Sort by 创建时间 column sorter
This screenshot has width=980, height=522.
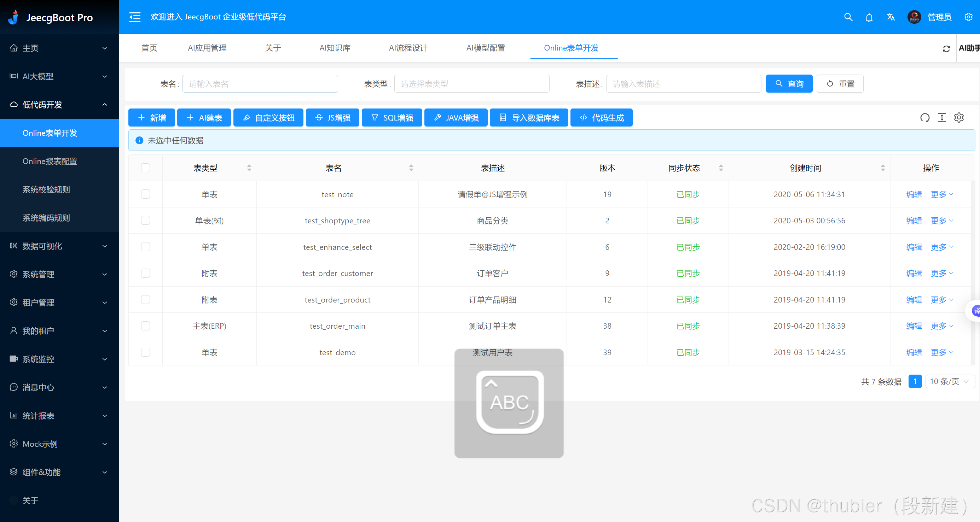click(883, 168)
